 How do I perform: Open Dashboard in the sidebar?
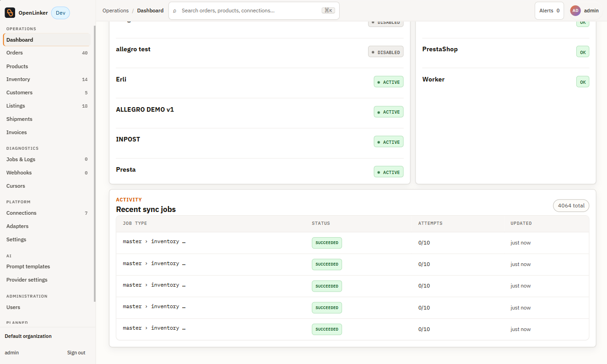(47, 40)
